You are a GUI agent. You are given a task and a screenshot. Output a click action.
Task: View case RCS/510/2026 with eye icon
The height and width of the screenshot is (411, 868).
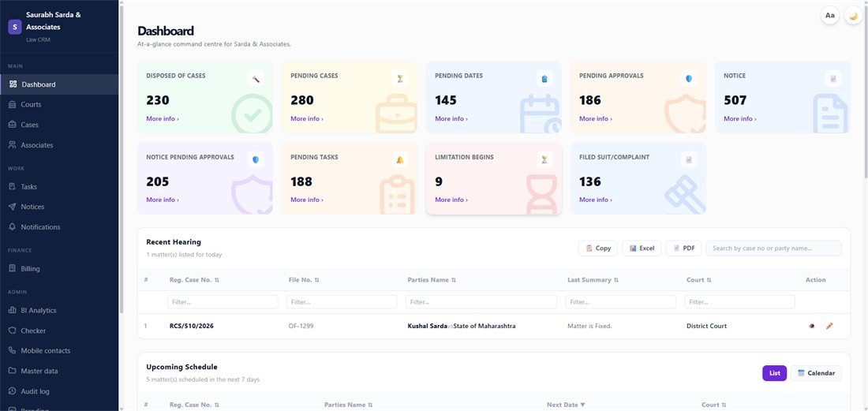click(x=811, y=327)
